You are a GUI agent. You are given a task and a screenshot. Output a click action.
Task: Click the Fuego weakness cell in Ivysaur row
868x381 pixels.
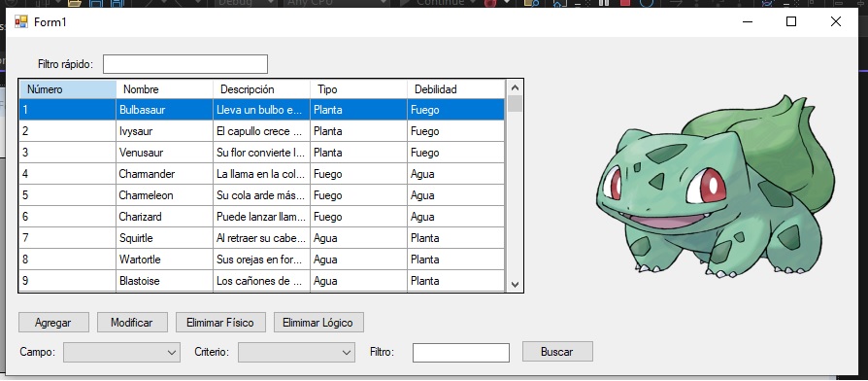[x=455, y=131]
